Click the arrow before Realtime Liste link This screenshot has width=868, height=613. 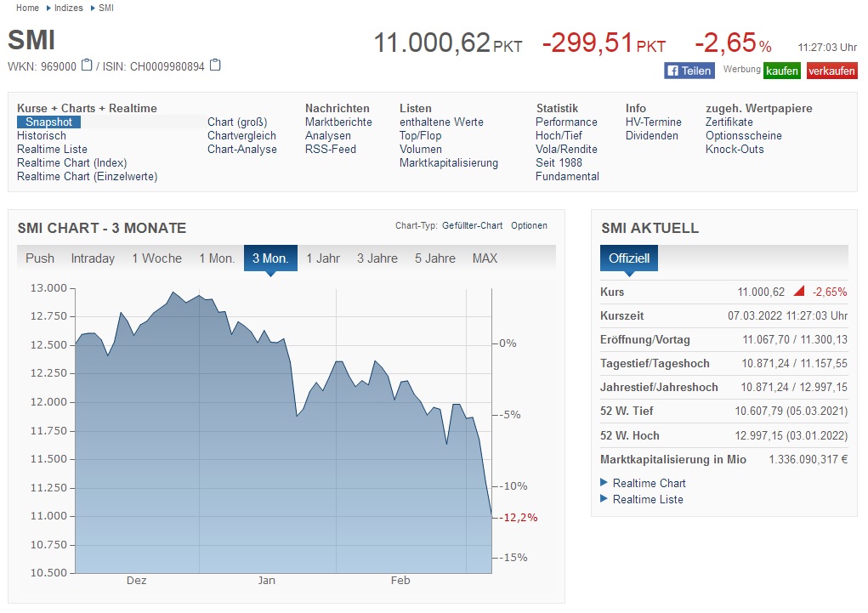(x=604, y=499)
